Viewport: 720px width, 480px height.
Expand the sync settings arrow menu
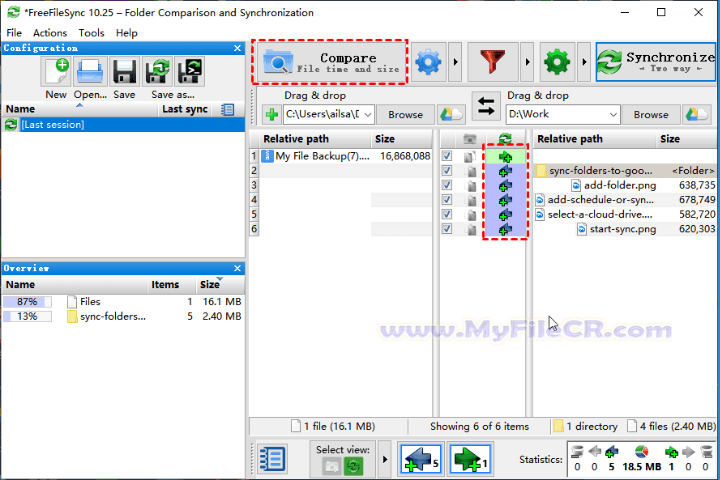(x=584, y=62)
